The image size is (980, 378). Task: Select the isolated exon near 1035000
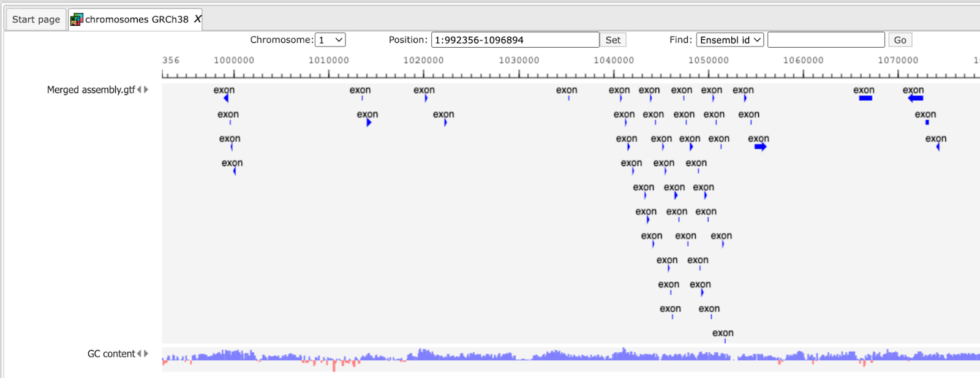click(x=568, y=98)
